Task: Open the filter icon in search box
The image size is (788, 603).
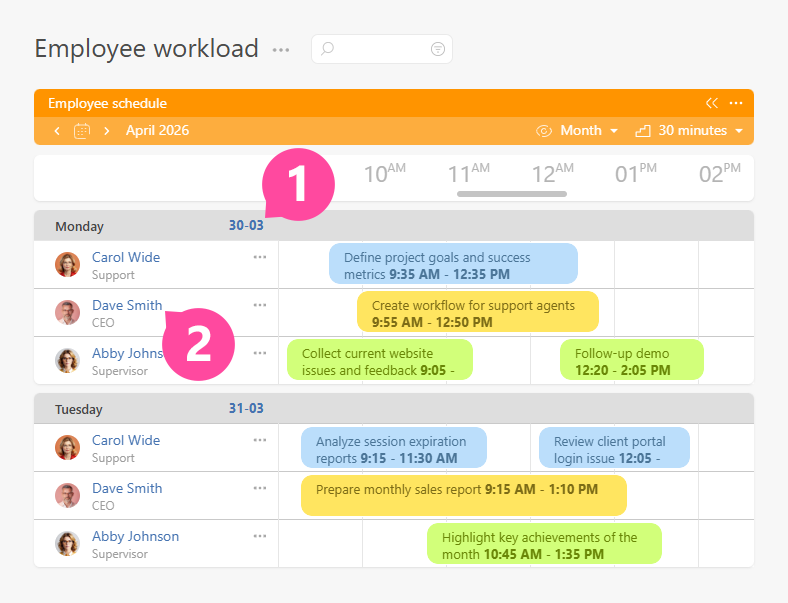Action: coord(437,49)
